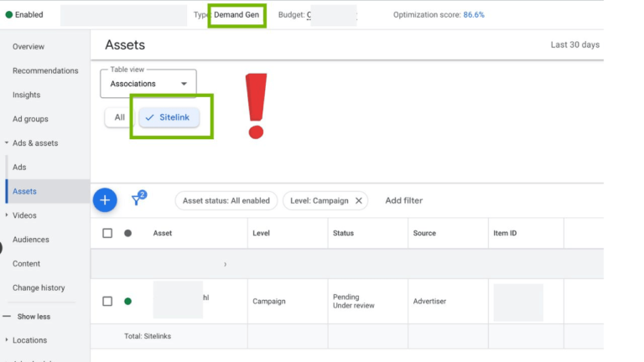Sort by the Level column header
644x362 pixels.
tap(262, 233)
